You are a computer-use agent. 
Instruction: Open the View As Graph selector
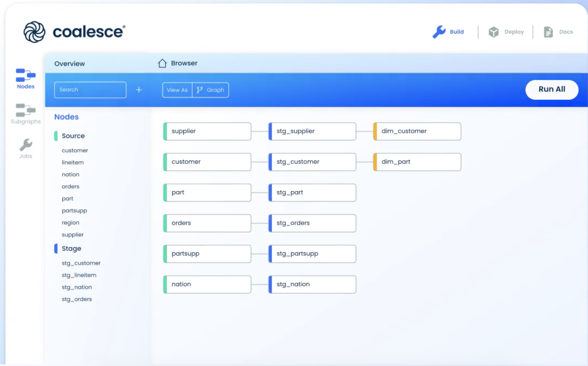point(210,90)
